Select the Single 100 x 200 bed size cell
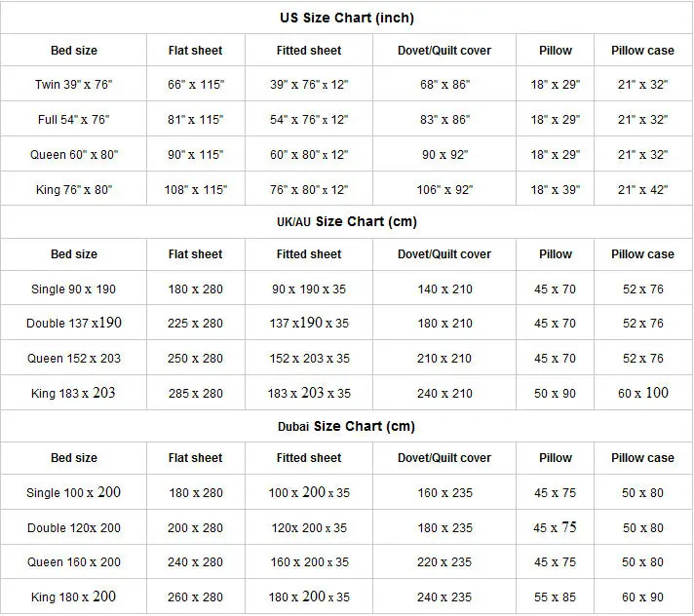This screenshot has height=616, width=694. (74, 493)
